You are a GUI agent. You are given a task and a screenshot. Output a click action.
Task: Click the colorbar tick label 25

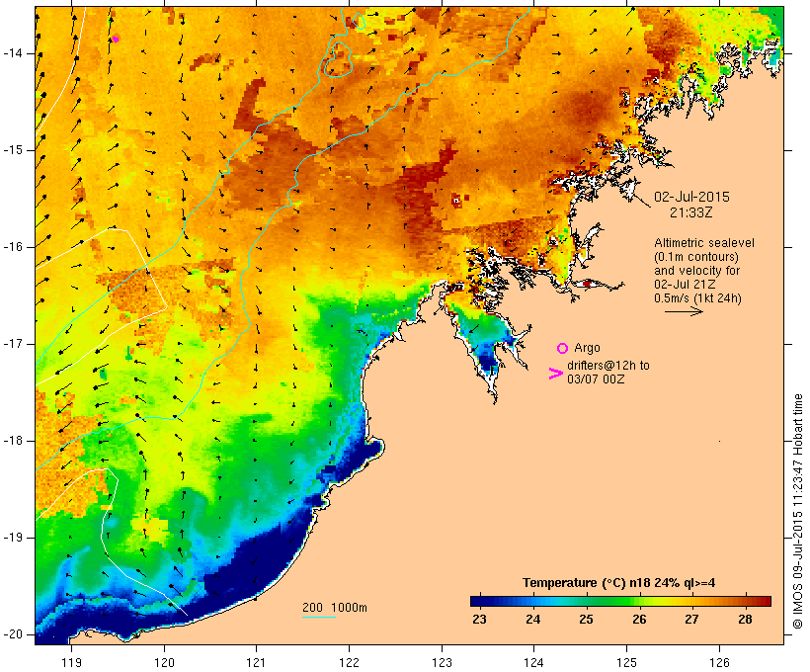587,620
